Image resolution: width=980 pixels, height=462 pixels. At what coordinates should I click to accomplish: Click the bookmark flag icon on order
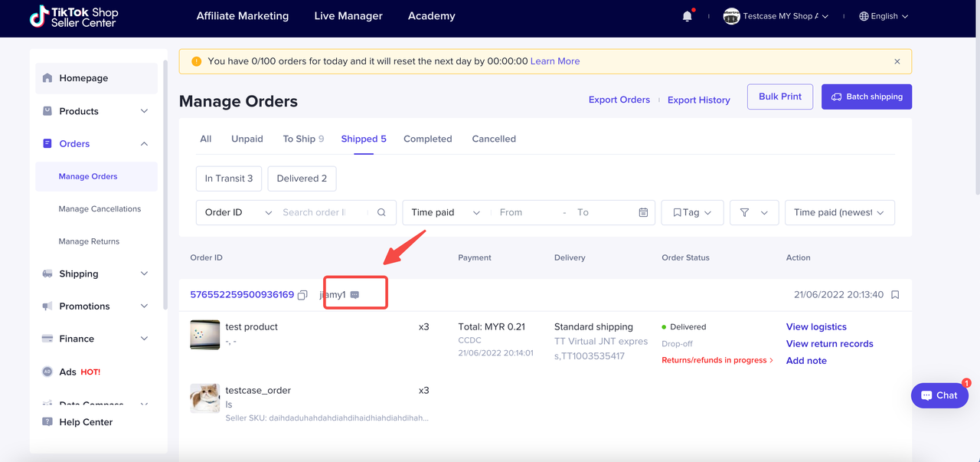pyautogui.click(x=895, y=295)
